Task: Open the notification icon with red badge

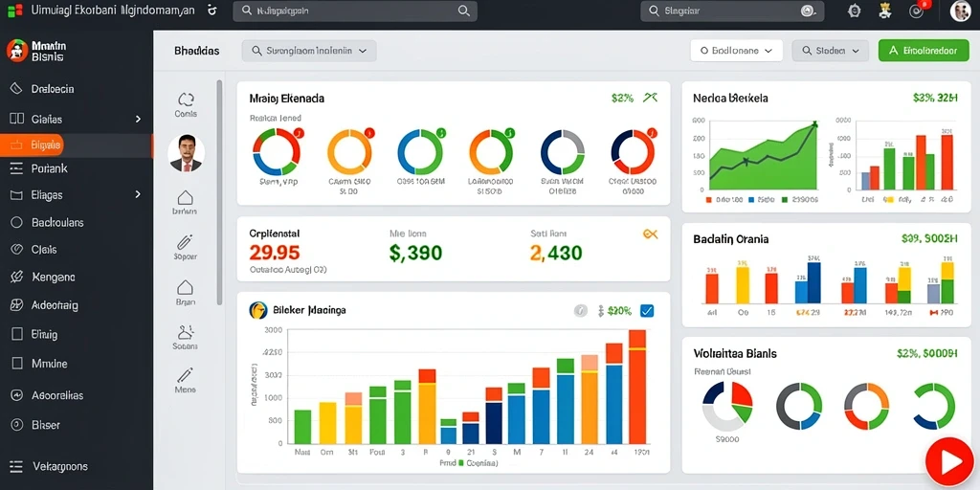Action: [x=918, y=11]
